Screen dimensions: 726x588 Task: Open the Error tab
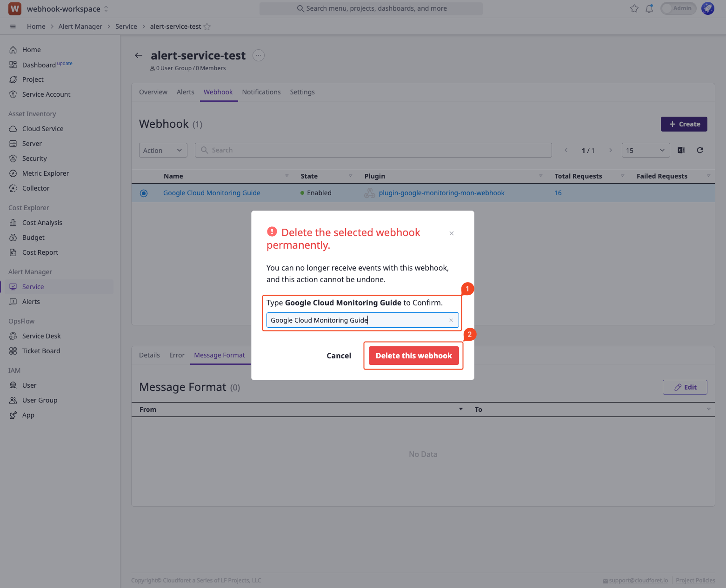coord(177,355)
